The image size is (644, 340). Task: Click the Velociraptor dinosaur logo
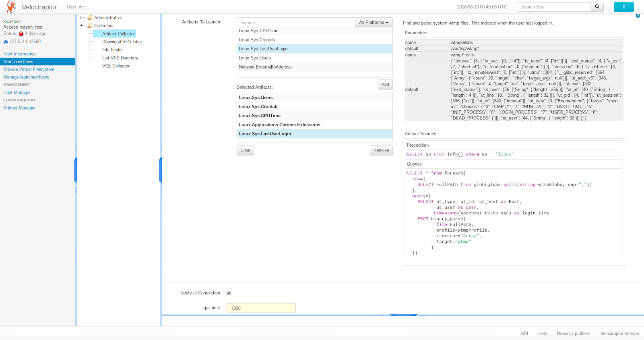coord(11,7)
